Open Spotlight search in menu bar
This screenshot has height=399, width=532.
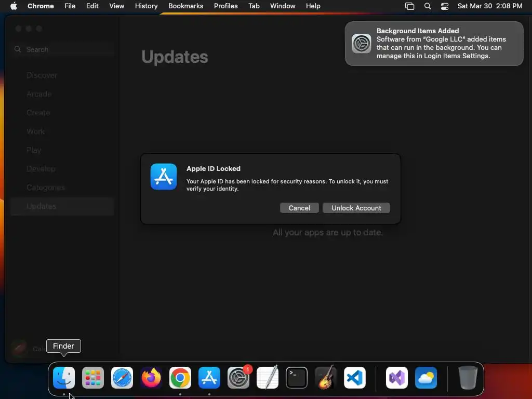click(x=428, y=6)
